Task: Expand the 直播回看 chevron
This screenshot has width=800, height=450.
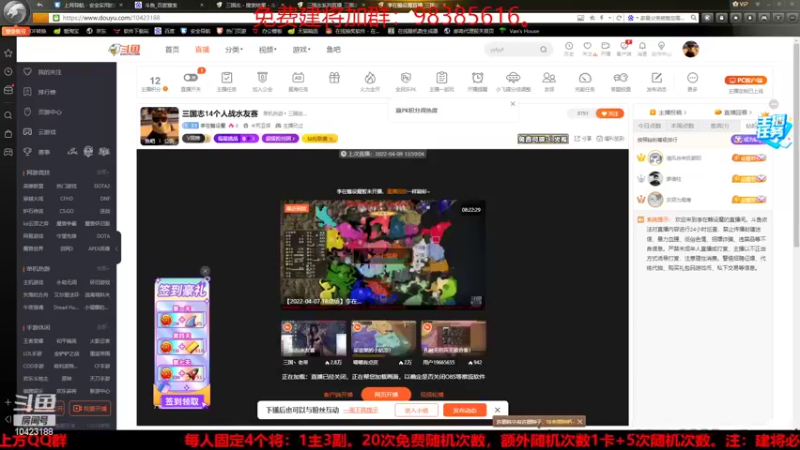Action: click(x=751, y=112)
